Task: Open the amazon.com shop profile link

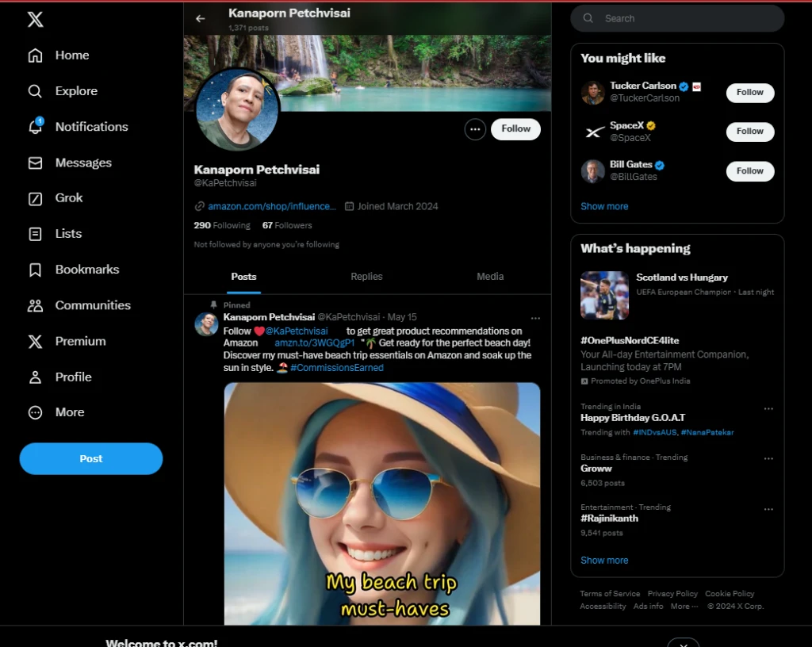Action: 271,206
